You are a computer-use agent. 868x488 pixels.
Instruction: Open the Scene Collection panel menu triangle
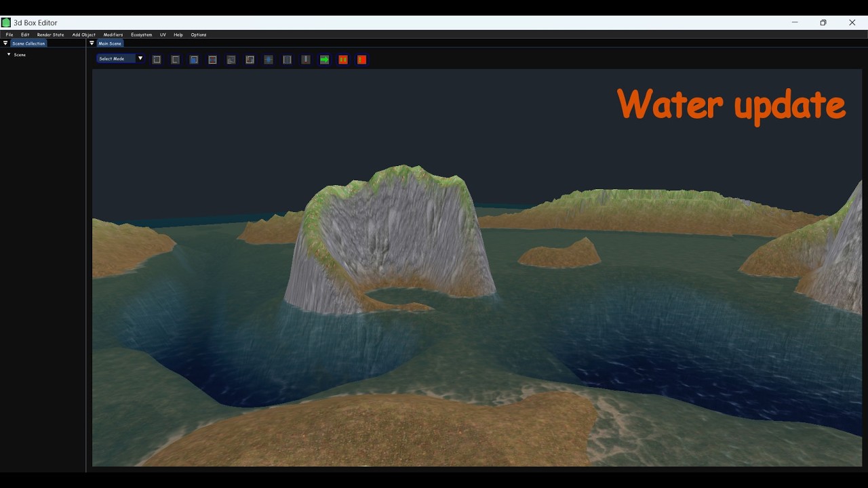tap(5, 43)
